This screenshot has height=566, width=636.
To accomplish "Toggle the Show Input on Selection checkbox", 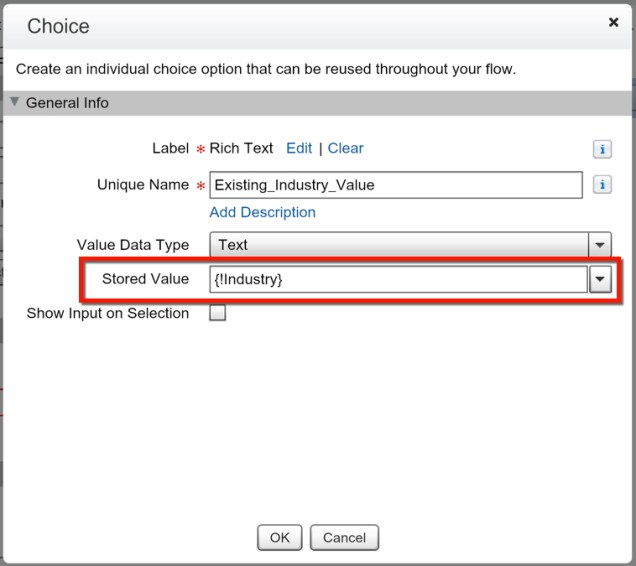I will (x=217, y=314).
